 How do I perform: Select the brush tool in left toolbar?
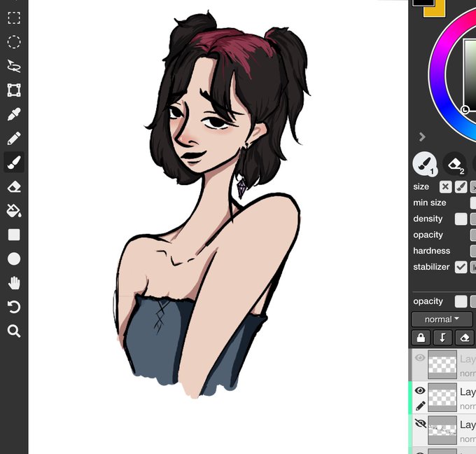(14, 163)
